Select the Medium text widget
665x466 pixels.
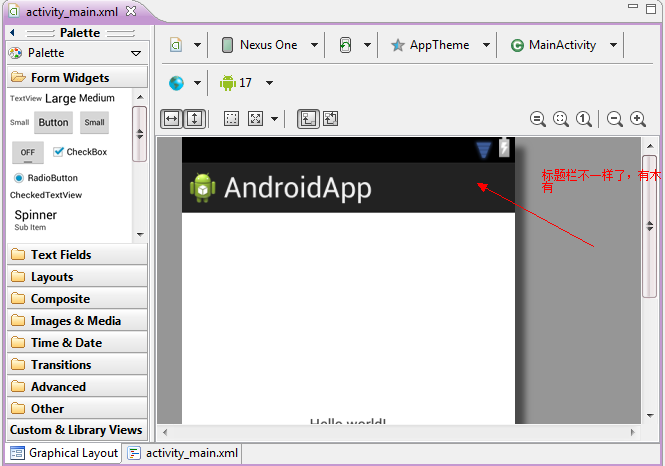pyautogui.click(x=97, y=98)
